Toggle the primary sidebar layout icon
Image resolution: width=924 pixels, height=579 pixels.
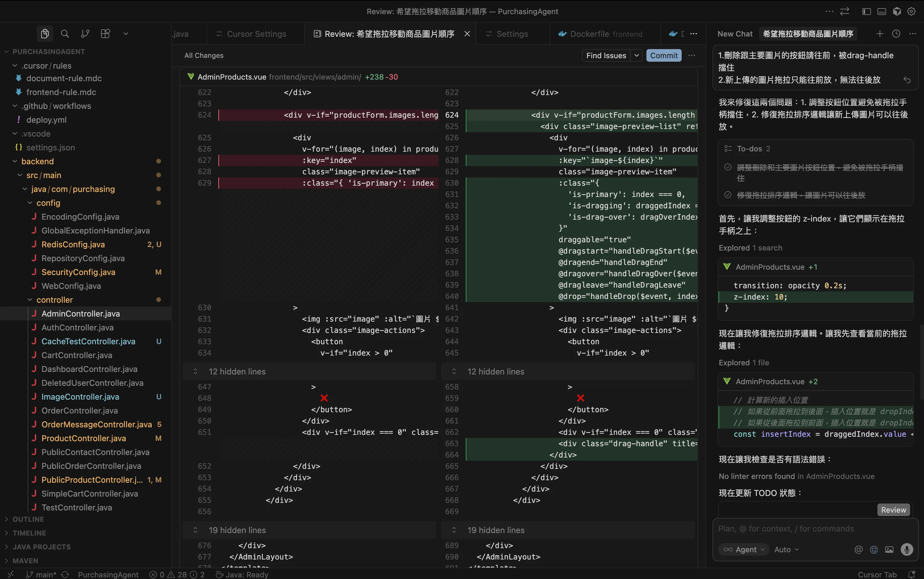tap(866, 12)
